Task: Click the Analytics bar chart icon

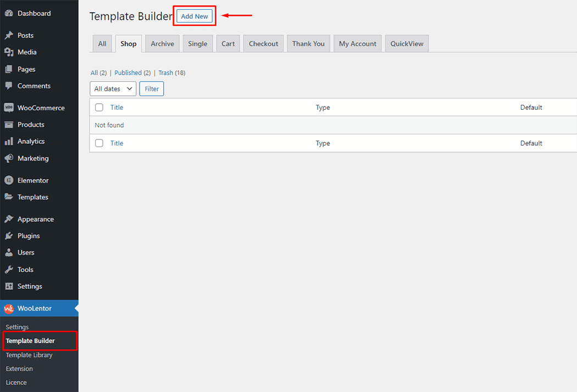Action: [9, 142]
